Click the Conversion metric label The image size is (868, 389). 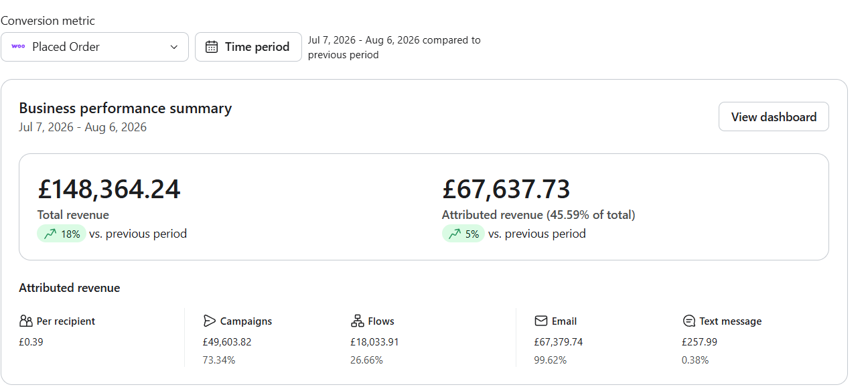[x=48, y=21]
